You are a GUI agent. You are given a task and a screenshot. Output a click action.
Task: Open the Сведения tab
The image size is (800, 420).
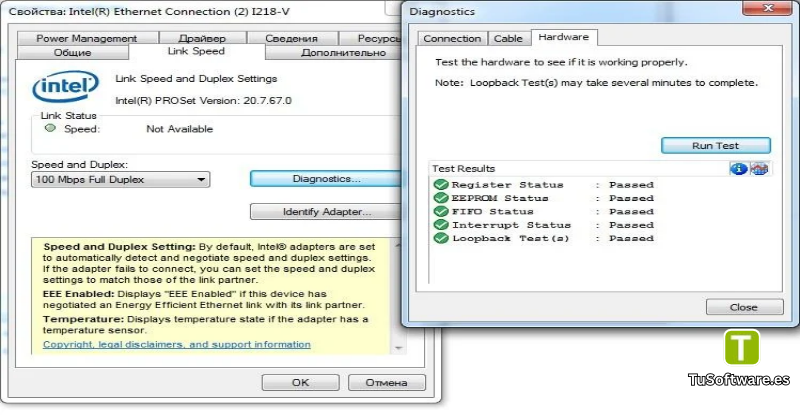click(291, 38)
